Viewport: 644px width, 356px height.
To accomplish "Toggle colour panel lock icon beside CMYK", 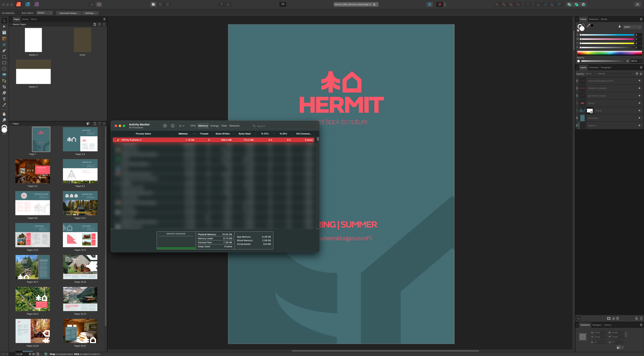I will coord(620,26).
